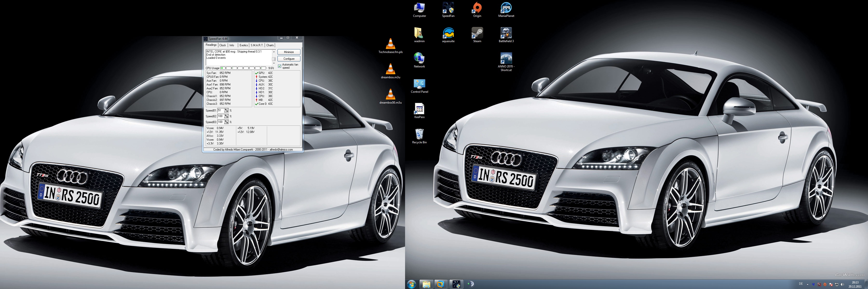Screen dimensions: 868x289
Task: Open the Network desktop icon
Action: (419, 60)
